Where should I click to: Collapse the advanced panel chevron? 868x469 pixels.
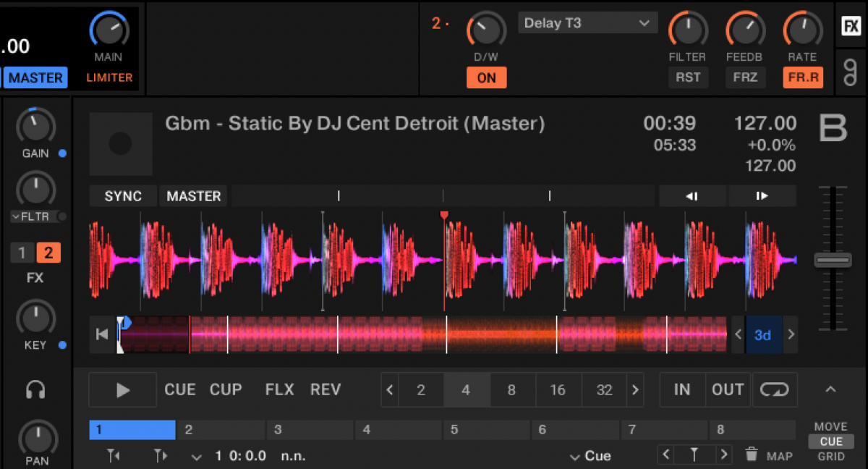(830, 390)
